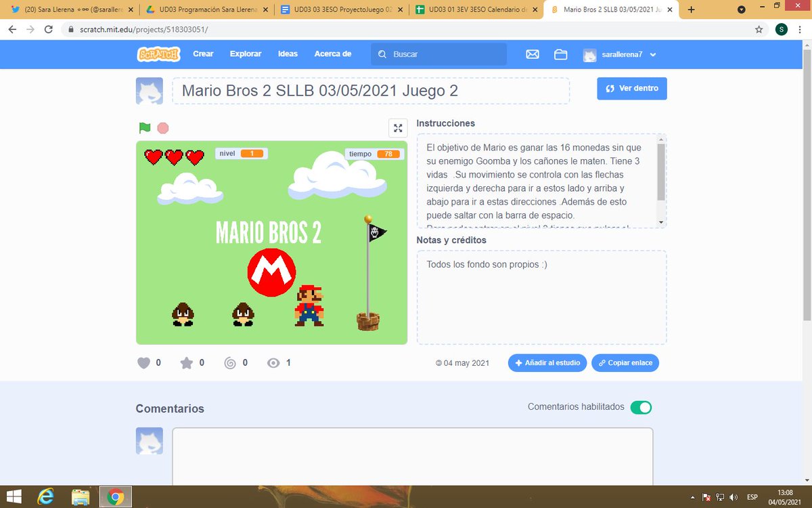Click the up arrow of the Instrucciones scrollbar

pyautogui.click(x=661, y=139)
